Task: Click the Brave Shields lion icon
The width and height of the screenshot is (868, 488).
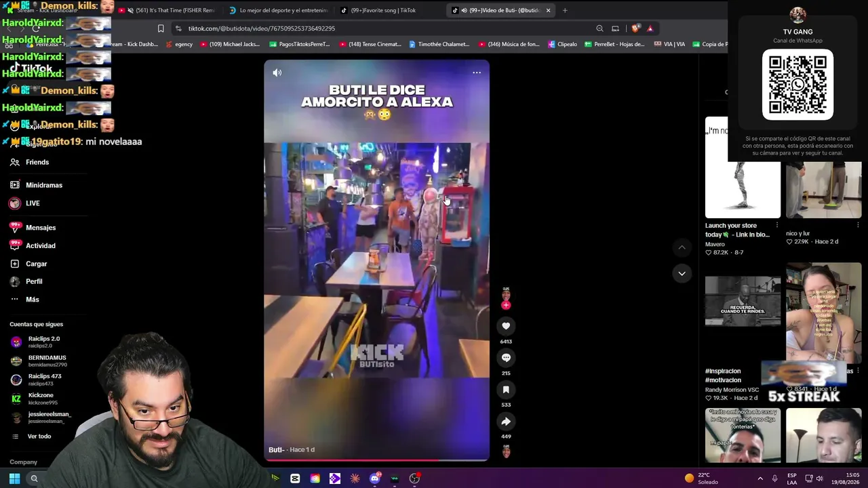Action: pyautogui.click(x=635, y=28)
